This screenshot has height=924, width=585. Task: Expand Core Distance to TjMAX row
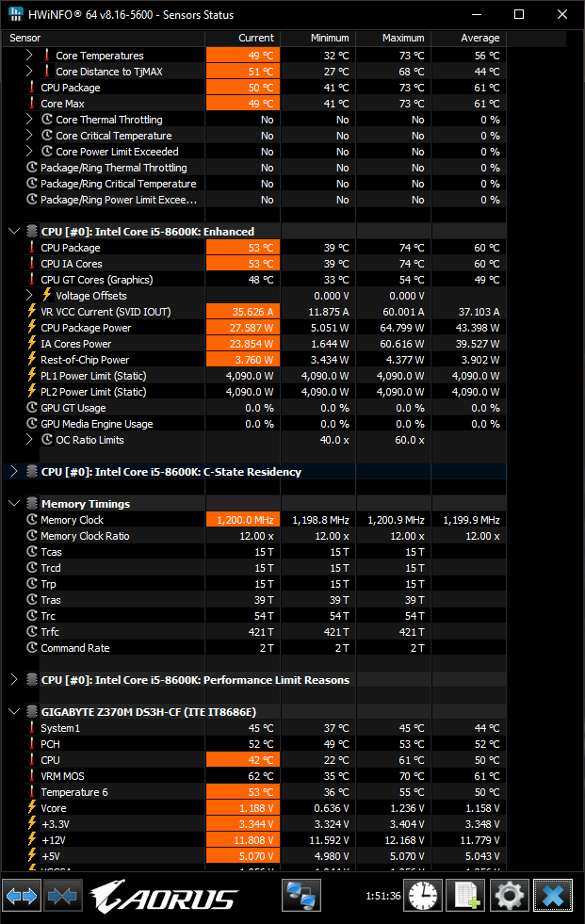tap(29, 71)
